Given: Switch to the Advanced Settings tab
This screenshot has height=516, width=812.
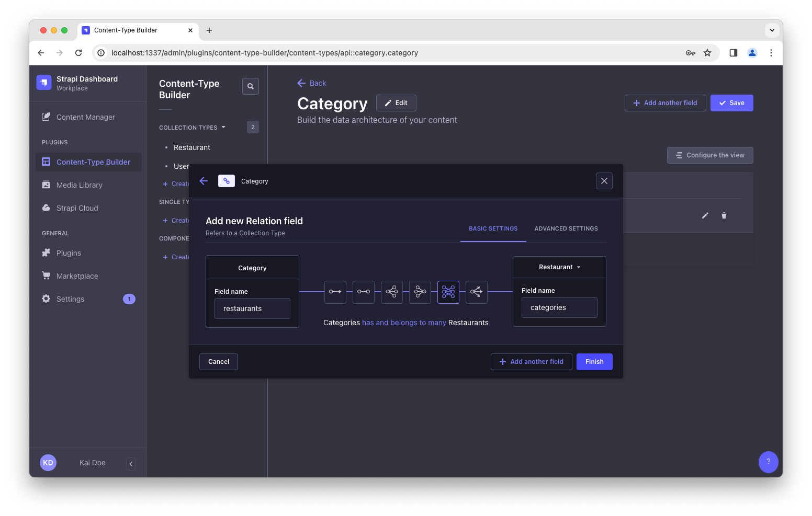Looking at the screenshot, I should [x=566, y=228].
